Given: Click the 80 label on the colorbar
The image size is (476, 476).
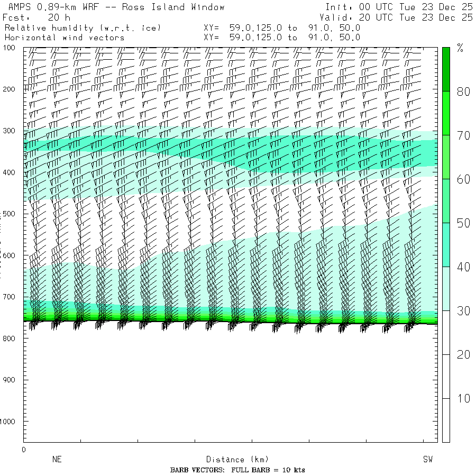Looking at the screenshot, I should pyautogui.click(x=463, y=91).
